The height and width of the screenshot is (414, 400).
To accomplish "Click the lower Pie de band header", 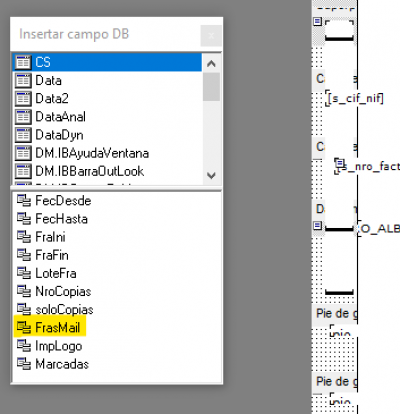I will pyautogui.click(x=335, y=382).
